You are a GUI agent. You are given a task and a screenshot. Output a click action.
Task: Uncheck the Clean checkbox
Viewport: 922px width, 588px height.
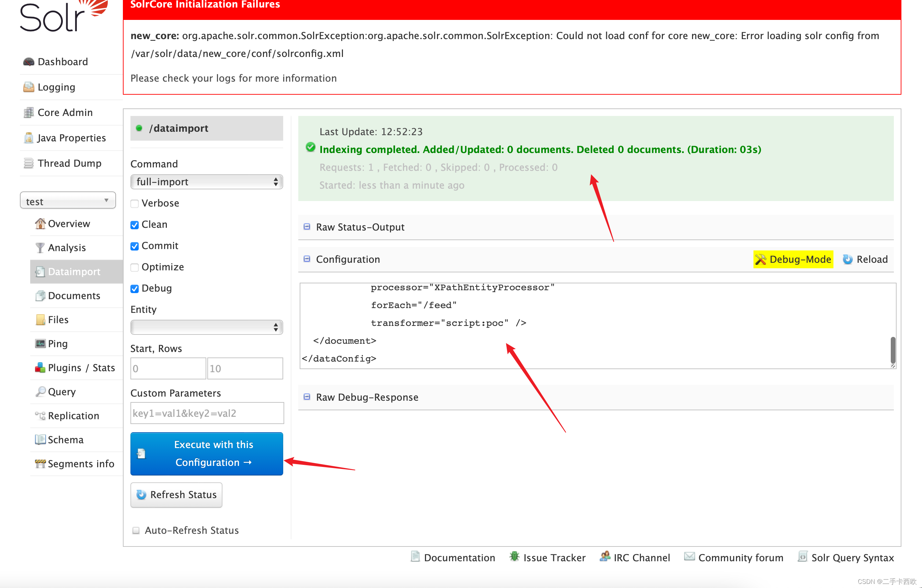point(135,225)
